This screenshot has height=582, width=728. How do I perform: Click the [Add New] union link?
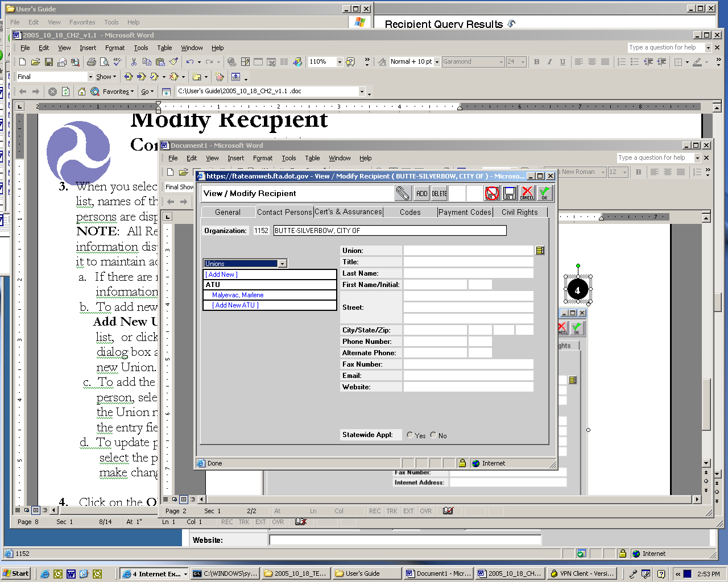point(221,275)
